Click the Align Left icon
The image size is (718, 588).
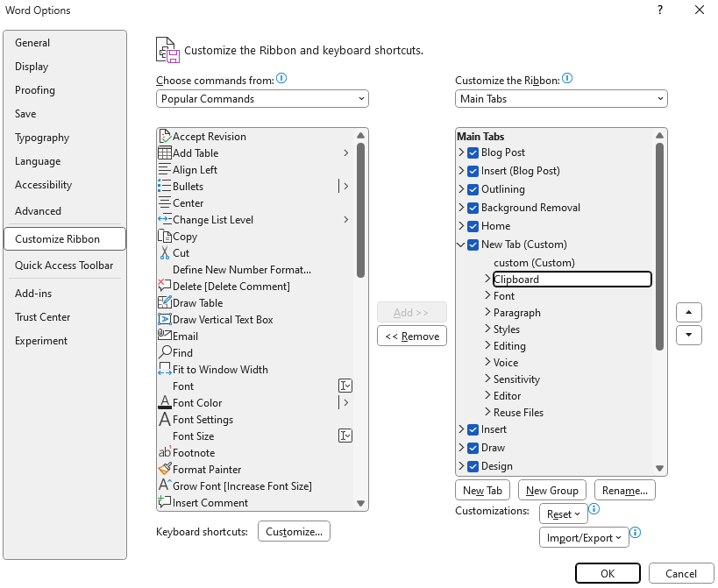pos(165,170)
